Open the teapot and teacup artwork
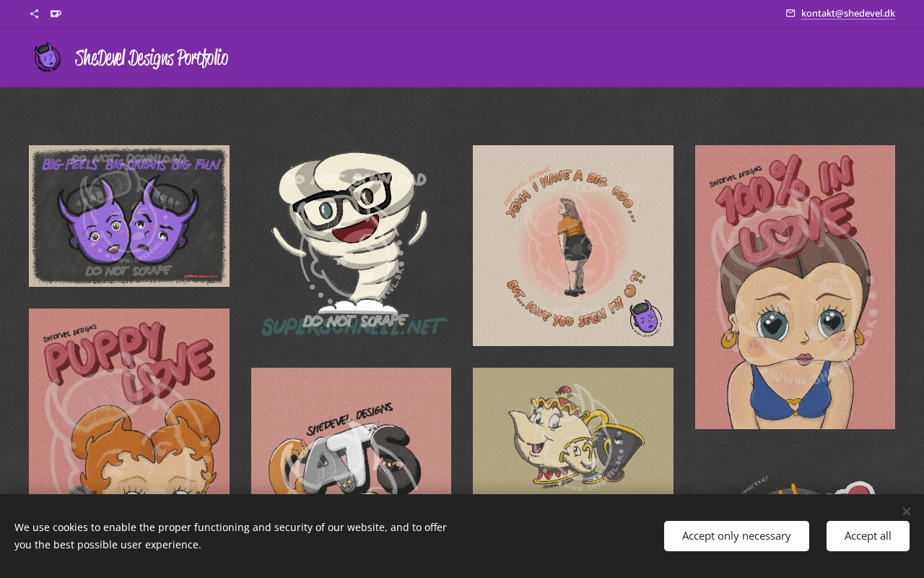 [573, 431]
